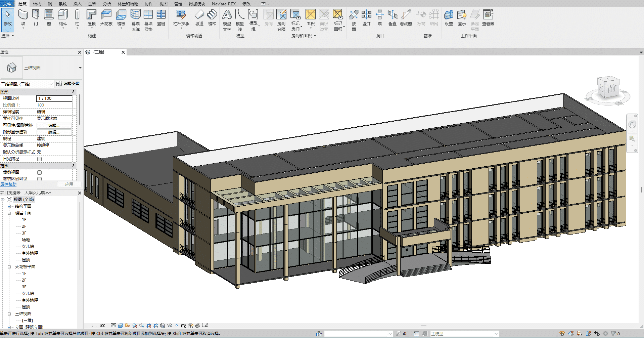Open the 查看器 viewer tool

[x=488, y=15]
